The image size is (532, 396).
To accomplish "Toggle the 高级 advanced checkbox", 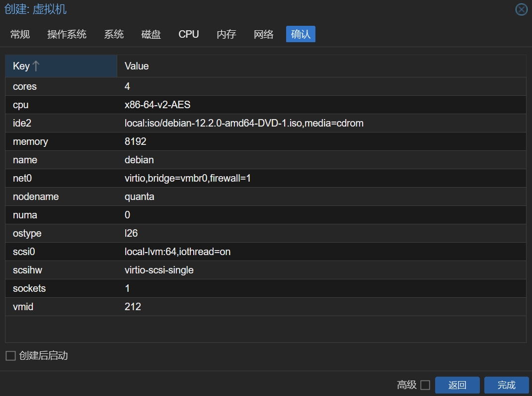I will [x=425, y=385].
